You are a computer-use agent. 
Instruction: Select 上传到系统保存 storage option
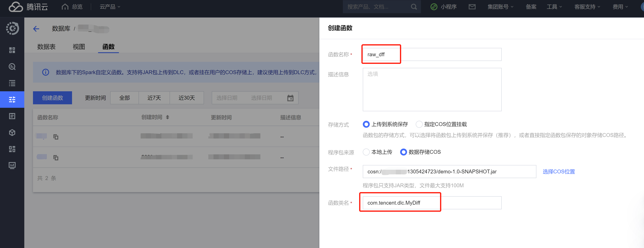366,124
